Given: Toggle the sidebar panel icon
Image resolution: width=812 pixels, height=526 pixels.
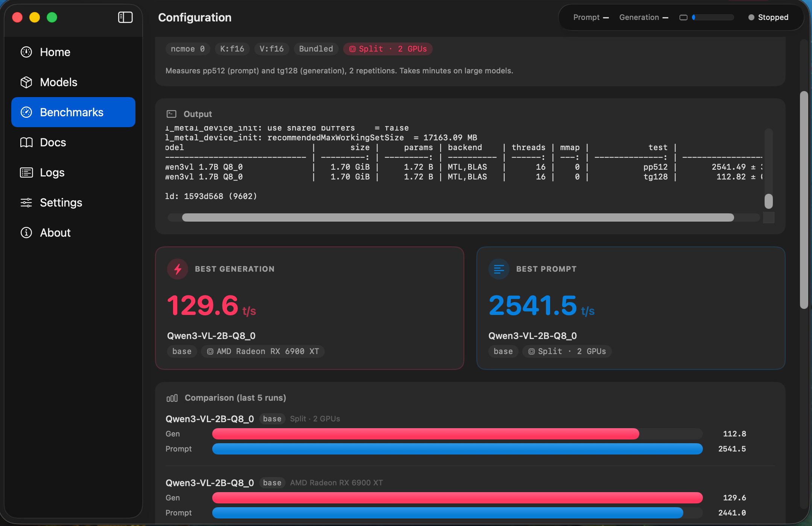Looking at the screenshot, I should tap(125, 17).
